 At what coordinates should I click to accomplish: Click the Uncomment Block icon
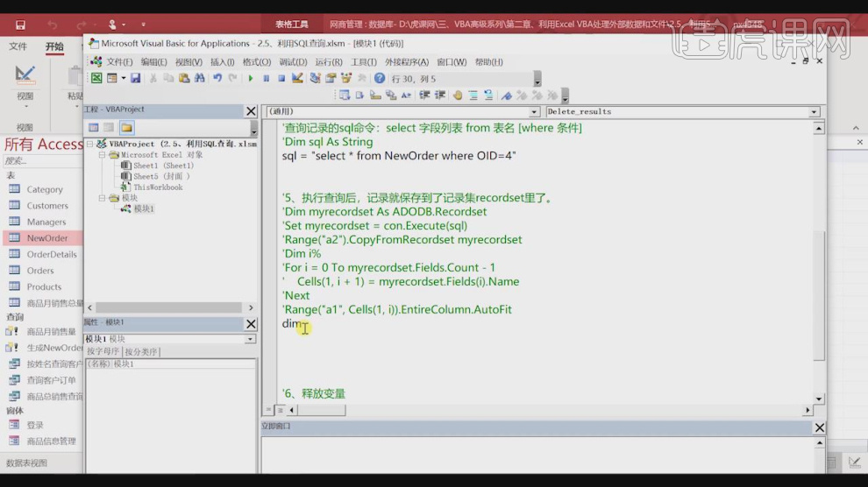coord(489,95)
